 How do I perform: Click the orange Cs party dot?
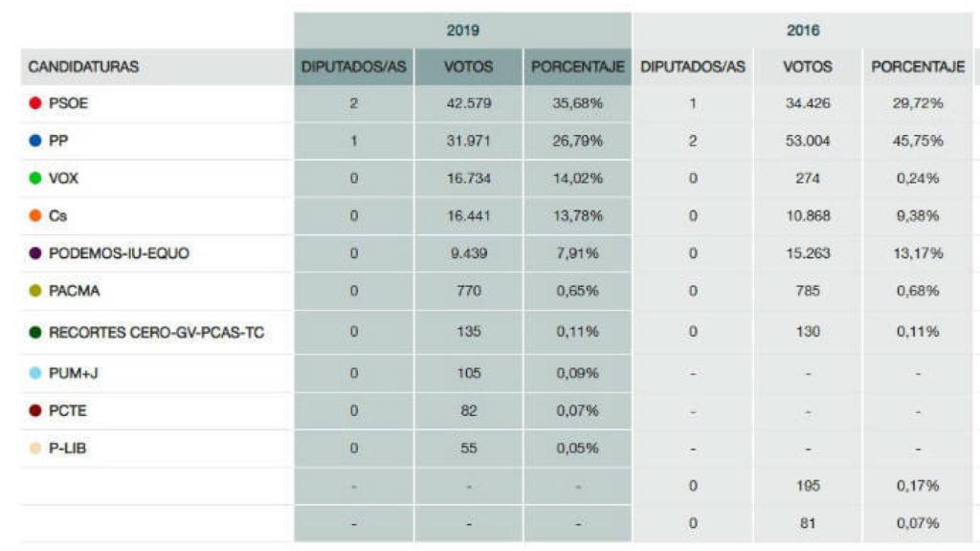pyautogui.click(x=35, y=216)
